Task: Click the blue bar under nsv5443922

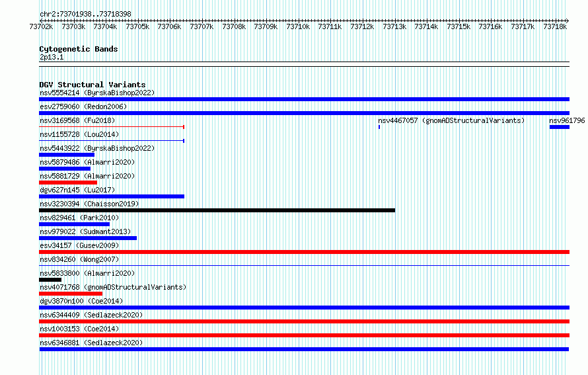Action: coord(67,155)
